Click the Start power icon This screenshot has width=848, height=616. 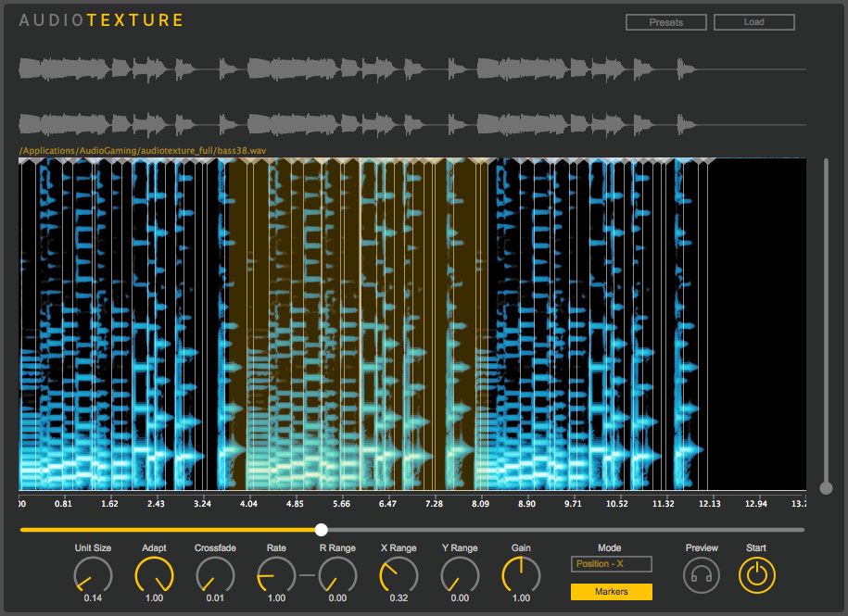coord(756,575)
